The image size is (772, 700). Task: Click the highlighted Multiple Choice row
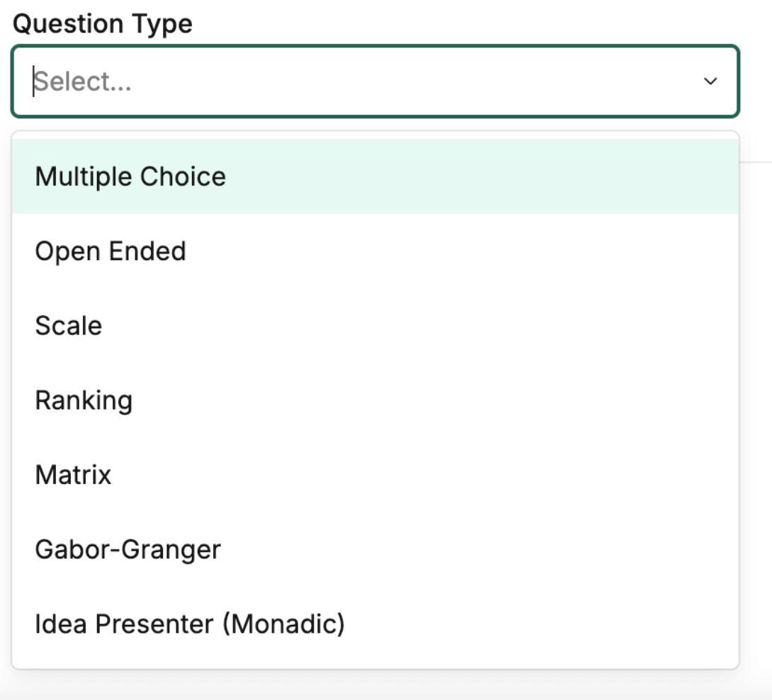click(x=375, y=176)
